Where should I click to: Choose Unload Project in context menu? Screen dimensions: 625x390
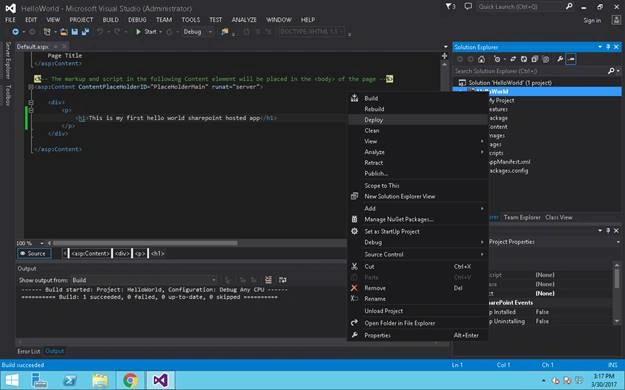418,311
